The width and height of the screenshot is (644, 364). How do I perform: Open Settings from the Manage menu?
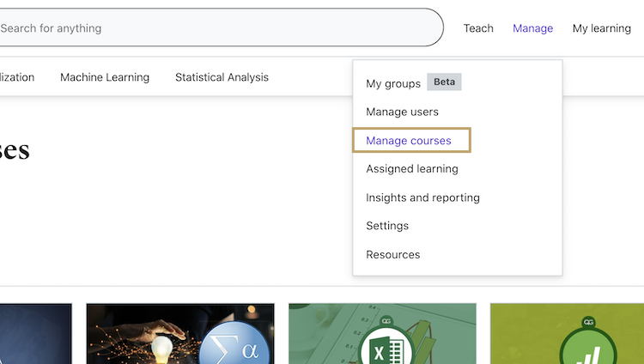pos(387,226)
